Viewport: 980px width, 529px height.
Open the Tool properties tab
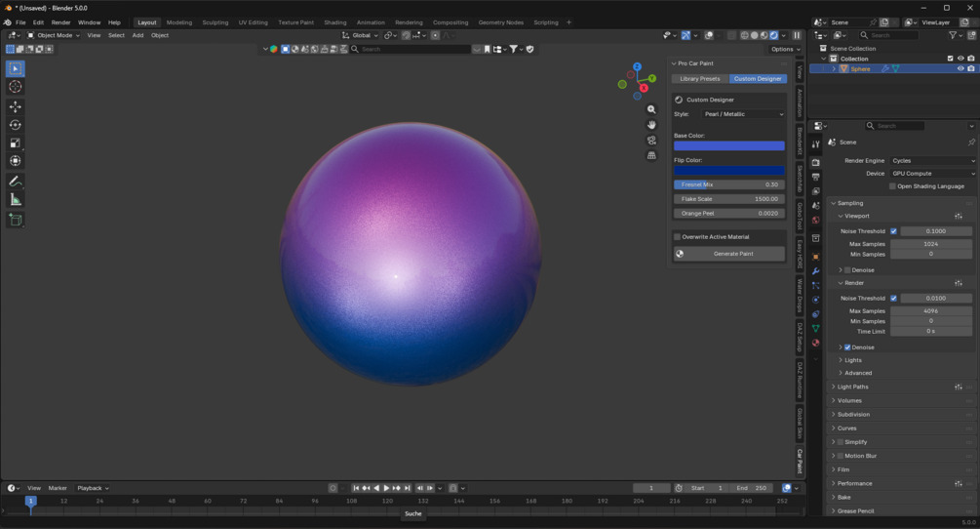[x=815, y=144]
